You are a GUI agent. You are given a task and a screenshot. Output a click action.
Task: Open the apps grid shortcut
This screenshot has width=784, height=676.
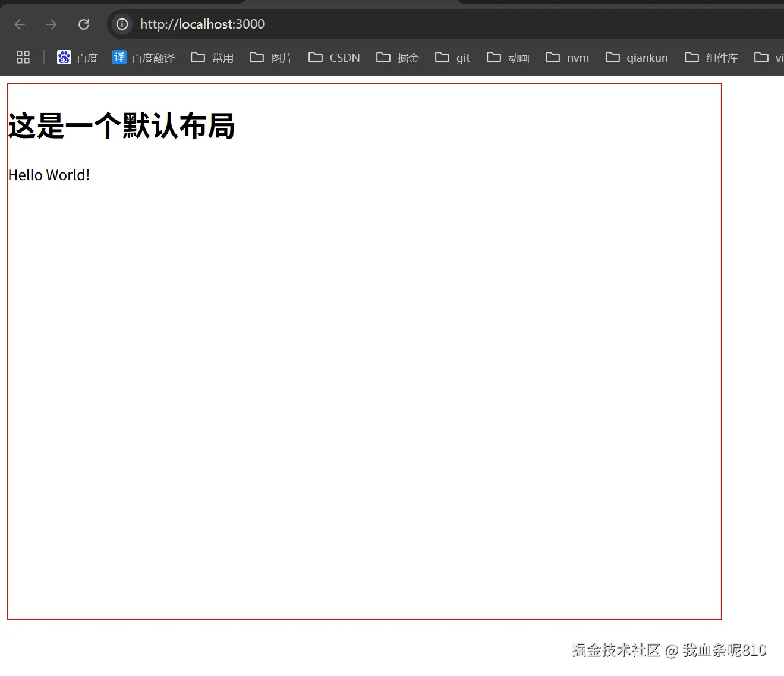click(x=23, y=57)
